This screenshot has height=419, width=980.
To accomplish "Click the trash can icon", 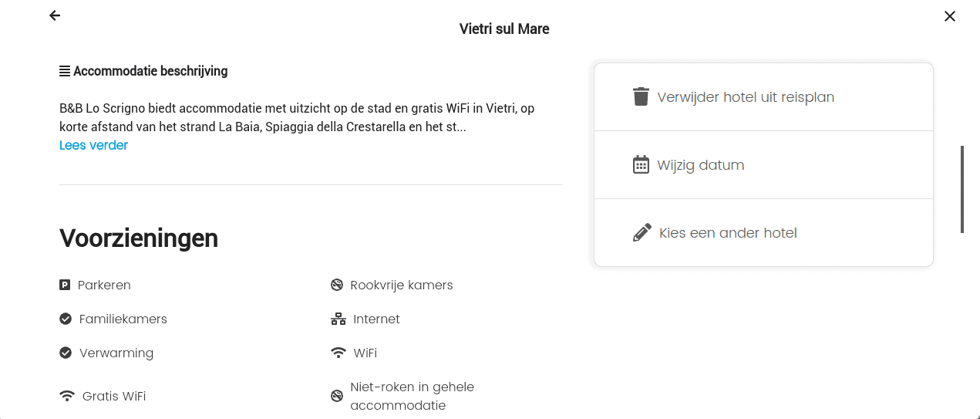I will tap(641, 97).
